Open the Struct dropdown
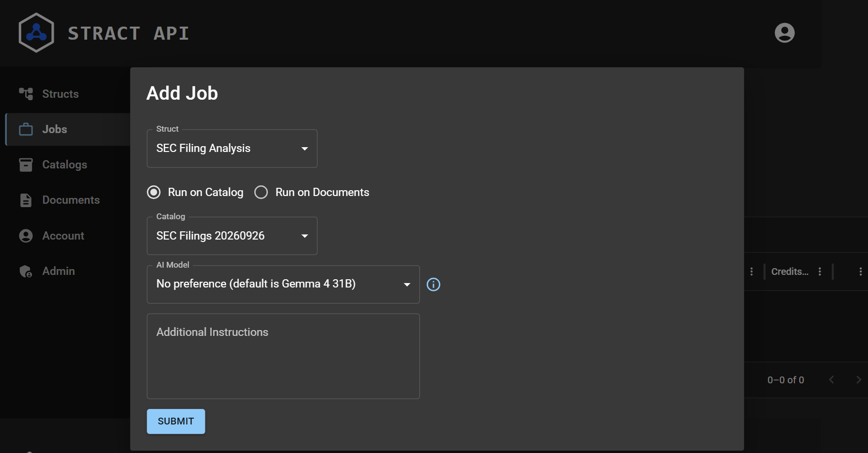This screenshot has width=868, height=453. pos(232,149)
